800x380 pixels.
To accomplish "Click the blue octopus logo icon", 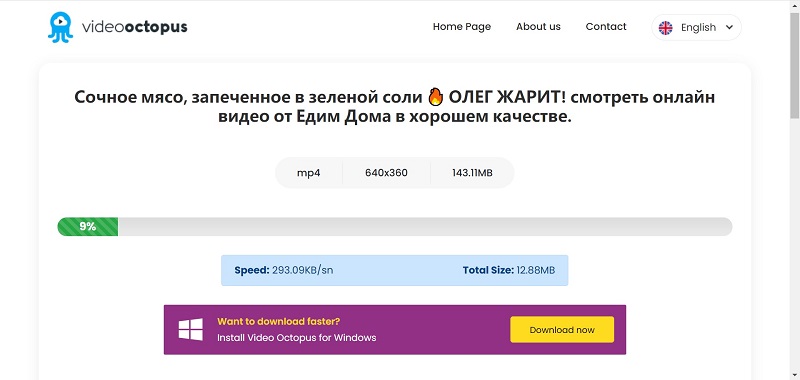I will 60,27.
